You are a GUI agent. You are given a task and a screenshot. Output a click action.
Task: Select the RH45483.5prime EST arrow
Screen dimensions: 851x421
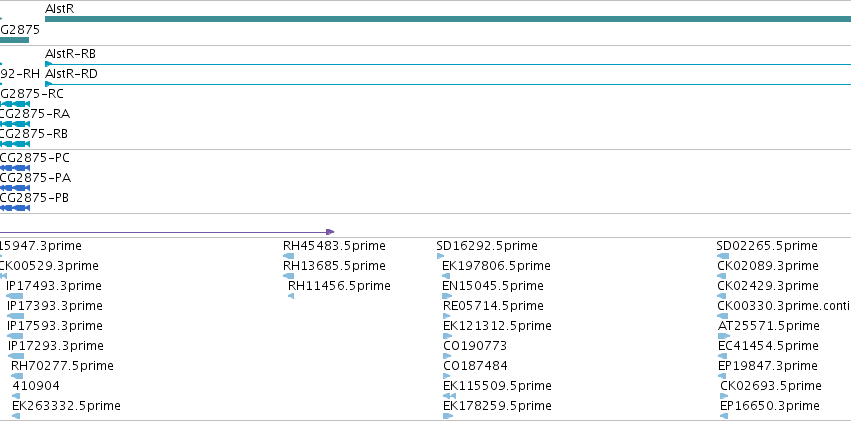(x=289, y=256)
